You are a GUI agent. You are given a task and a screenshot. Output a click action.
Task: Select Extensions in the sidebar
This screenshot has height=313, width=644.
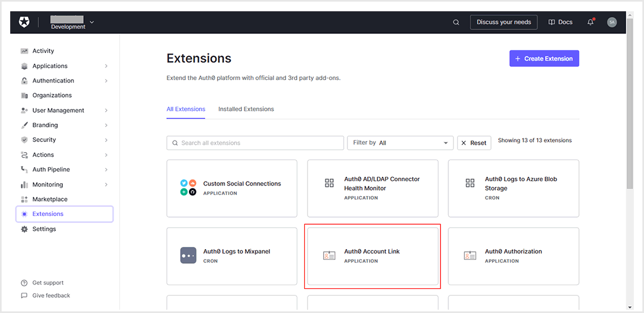click(x=64, y=214)
